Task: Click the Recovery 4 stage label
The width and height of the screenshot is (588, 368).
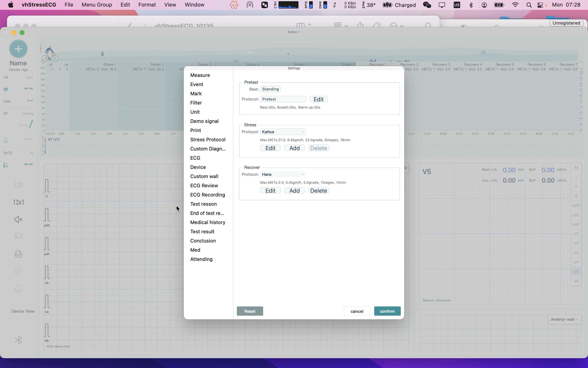Action: (x=473, y=64)
